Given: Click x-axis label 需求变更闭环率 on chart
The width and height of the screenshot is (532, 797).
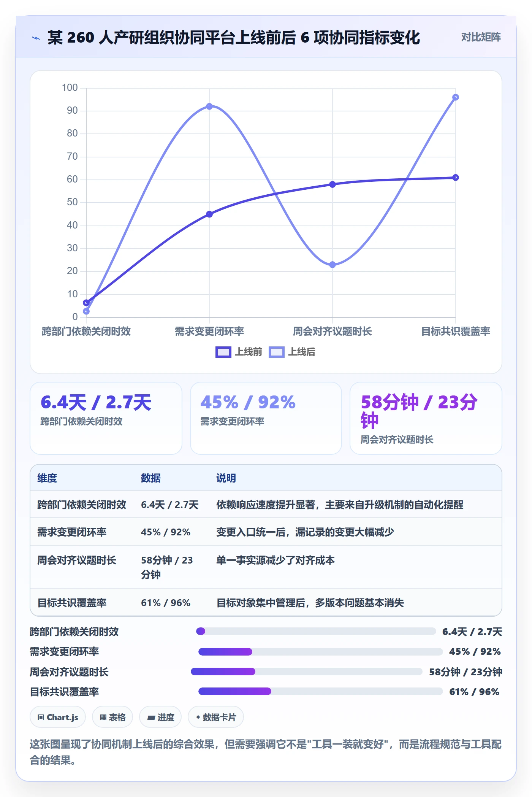Looking at the screenshot, I should point(209,332).
